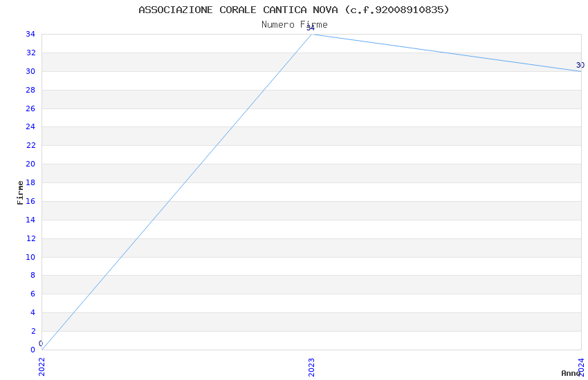Click y-axis tick label 2
This screenshot has height=380, width=588.
tap(33, 332)
